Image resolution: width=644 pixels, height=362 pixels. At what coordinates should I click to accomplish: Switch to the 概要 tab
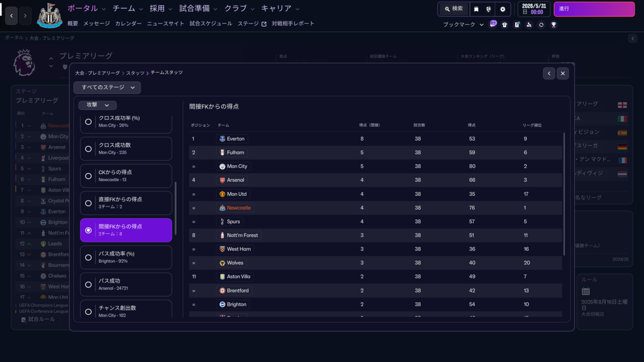73,24
